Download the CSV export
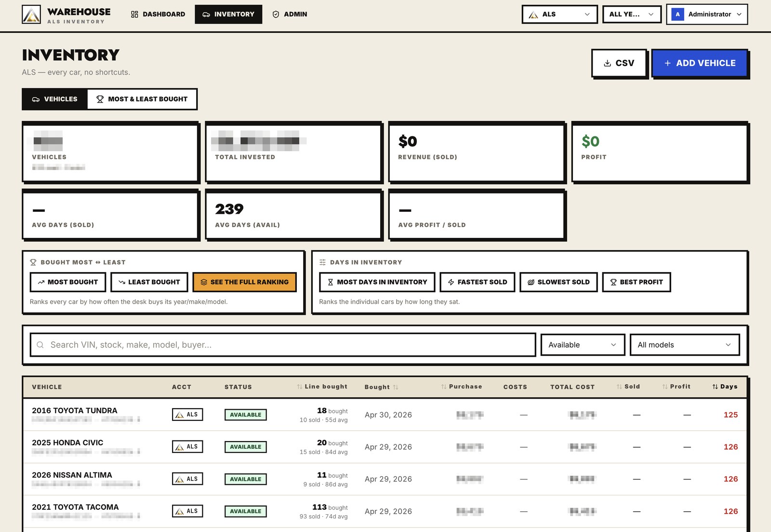 coord(619,63)
